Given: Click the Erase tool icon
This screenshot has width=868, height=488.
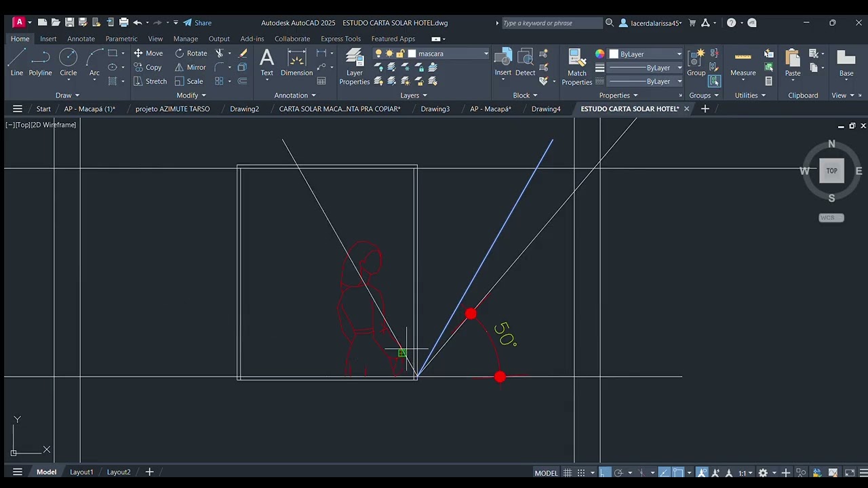Looking at the screenshot, I should (x=243, y=53).
